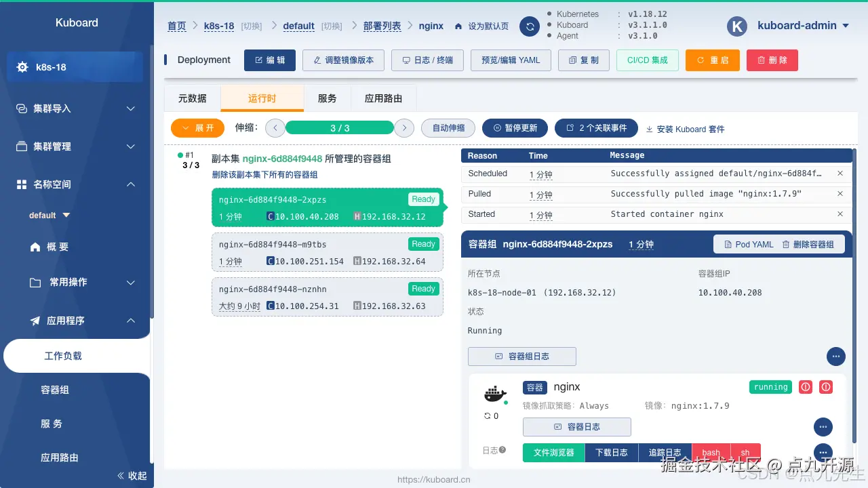The height and width of the screenshot is (488, 868).
Task: Click the circular refresh icon in the breadcrumb bar
Action: click(528, 26)
